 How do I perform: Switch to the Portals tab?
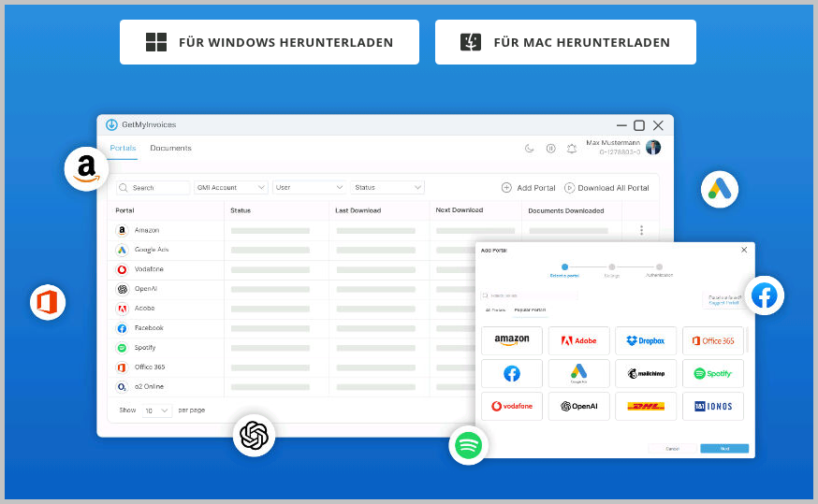tap(124, 148)
